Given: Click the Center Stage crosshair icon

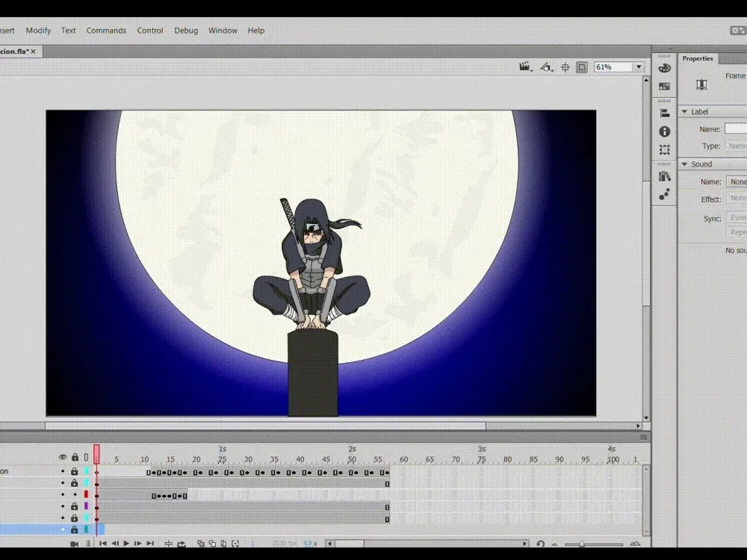Looking at the screenshot, I should pos(565,67).
